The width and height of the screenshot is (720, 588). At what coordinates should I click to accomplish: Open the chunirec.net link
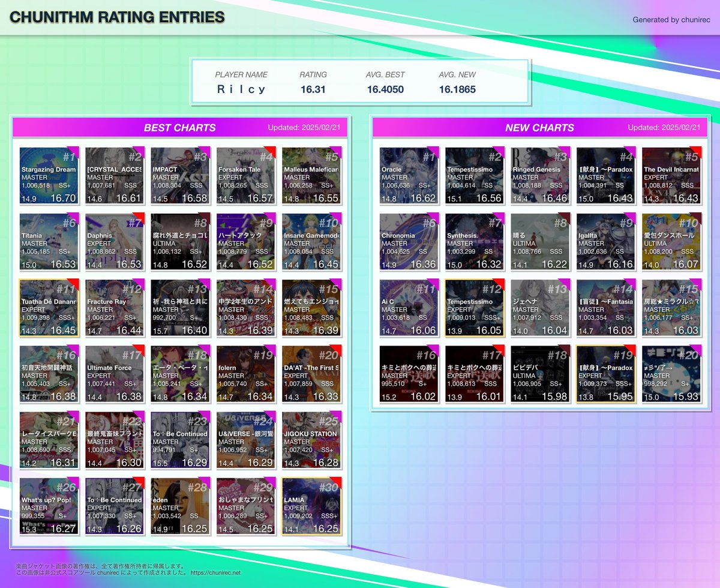[215, 573]
